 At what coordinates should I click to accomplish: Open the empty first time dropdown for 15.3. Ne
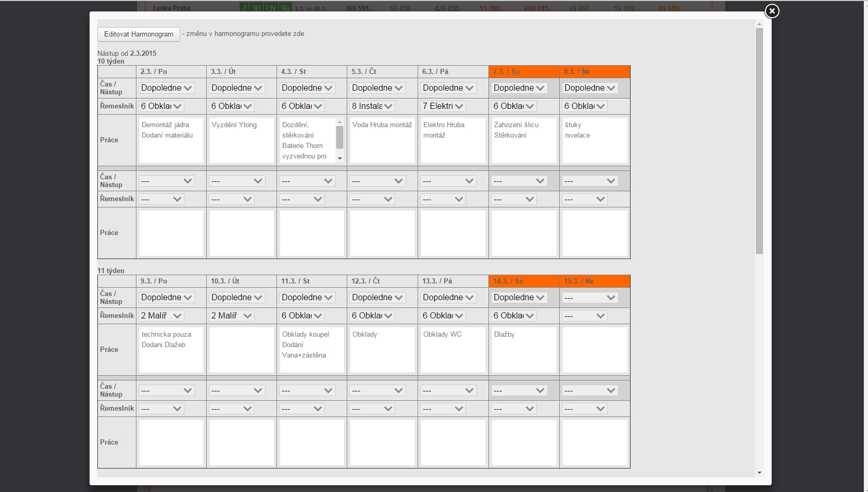[589, 298]
